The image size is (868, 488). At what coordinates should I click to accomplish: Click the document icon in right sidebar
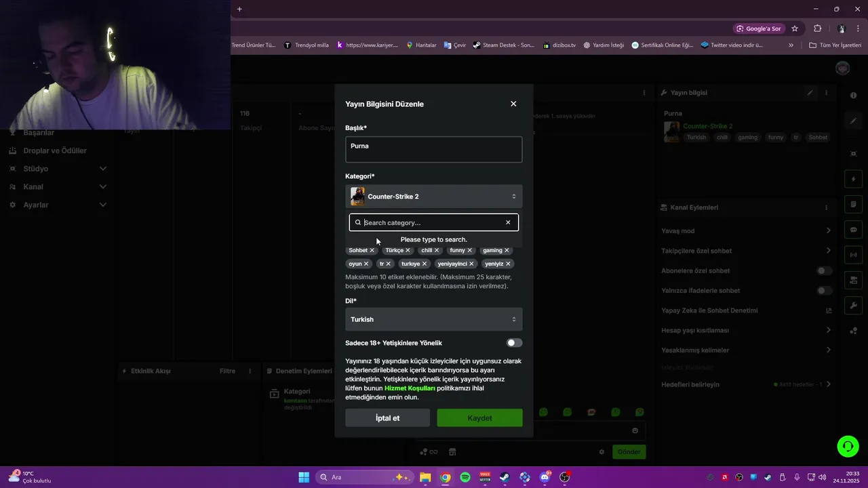[854, 204]
